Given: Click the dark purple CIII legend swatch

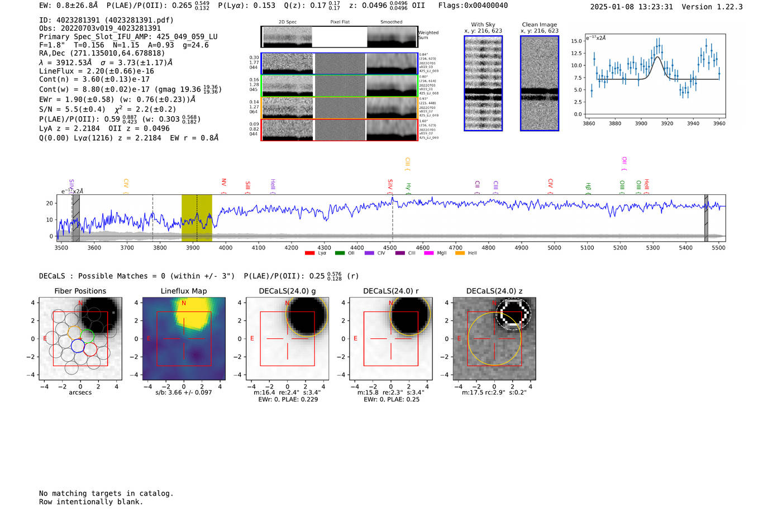Looking at the screenshot, I should click(x=400, y=253).
